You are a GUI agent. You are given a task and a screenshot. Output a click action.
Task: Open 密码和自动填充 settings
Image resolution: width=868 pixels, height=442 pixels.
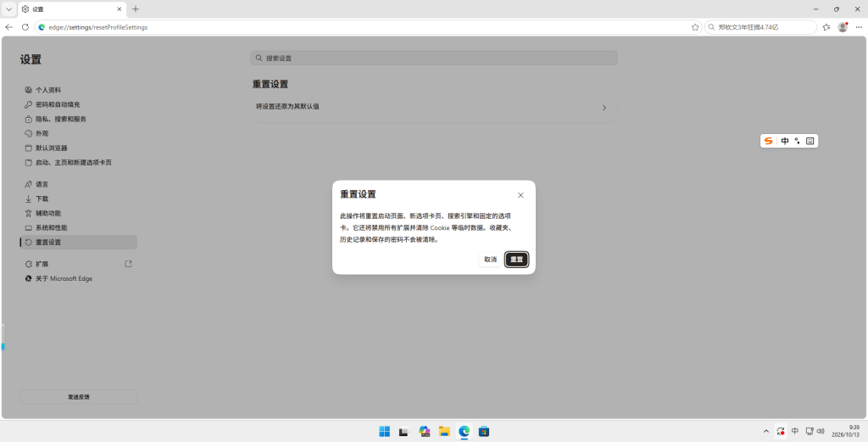tap(79, 104)
